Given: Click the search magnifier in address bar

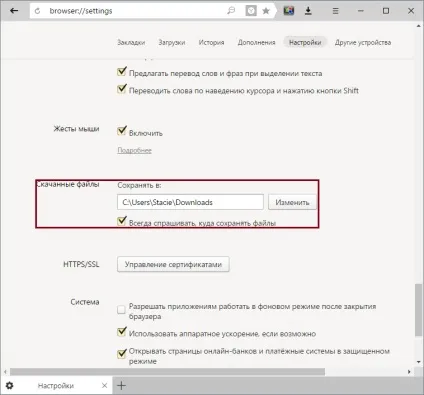Looking at the screenshot, I should pyautogui.click(x=231, y=11).
